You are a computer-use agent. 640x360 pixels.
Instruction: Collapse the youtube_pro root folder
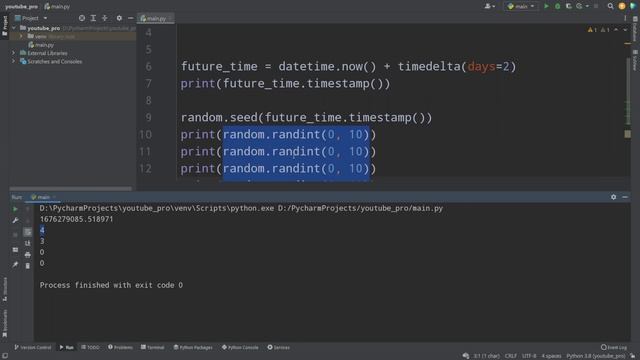point(14,28)
